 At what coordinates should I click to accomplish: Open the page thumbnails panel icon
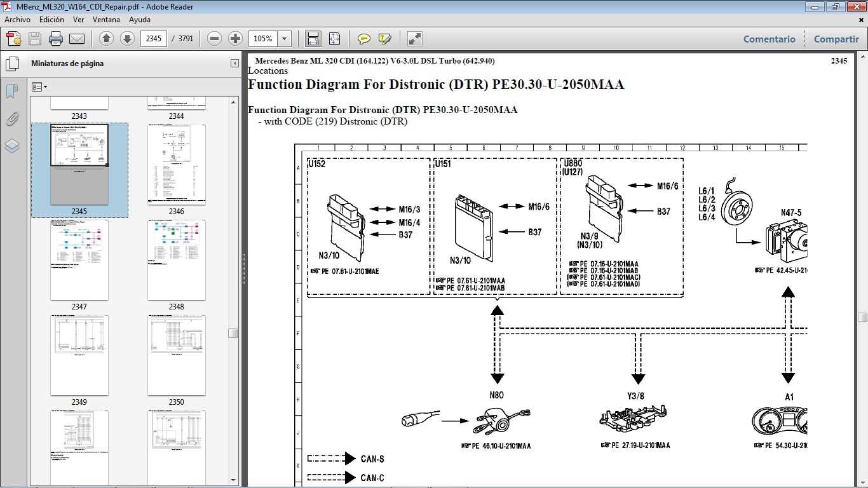[12, 64]
